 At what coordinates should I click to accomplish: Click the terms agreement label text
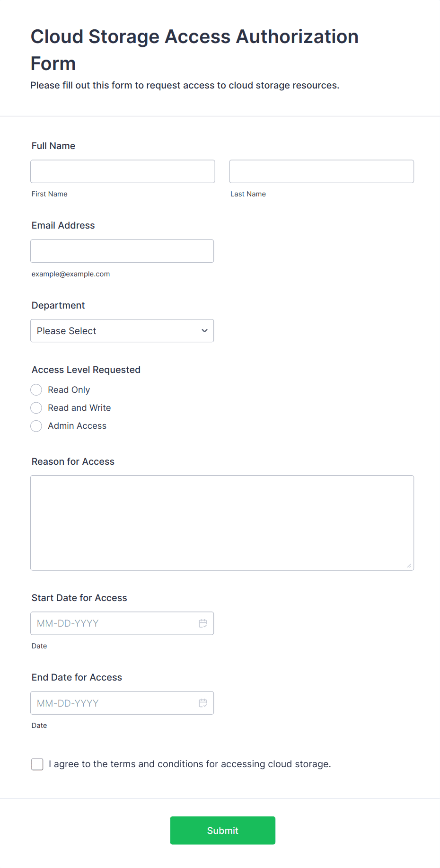[190, 764]
